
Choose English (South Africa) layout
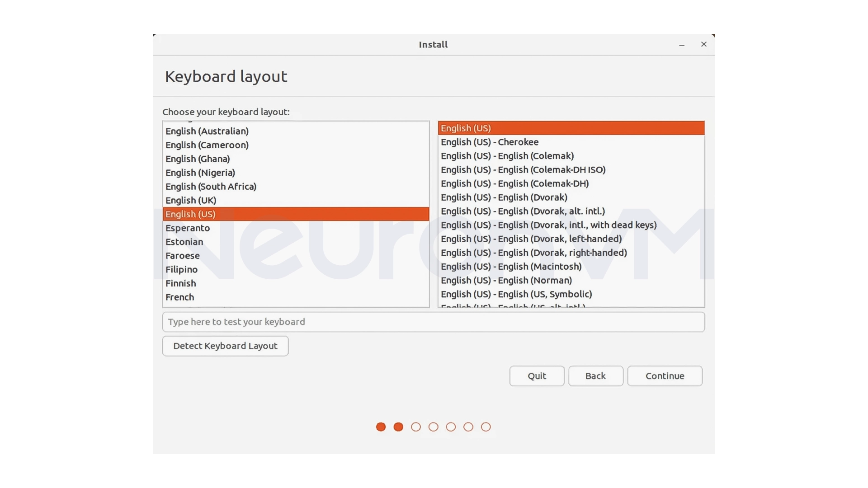coord(211,186)
